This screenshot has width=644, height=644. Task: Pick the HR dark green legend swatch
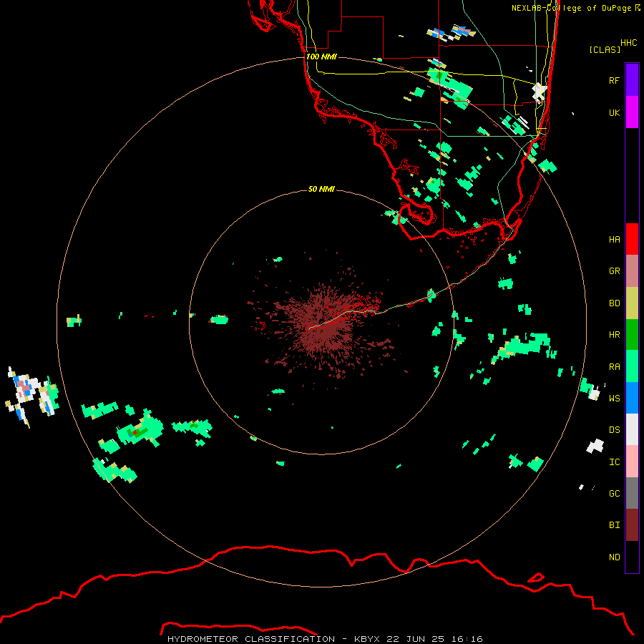[x=632, y=335]
